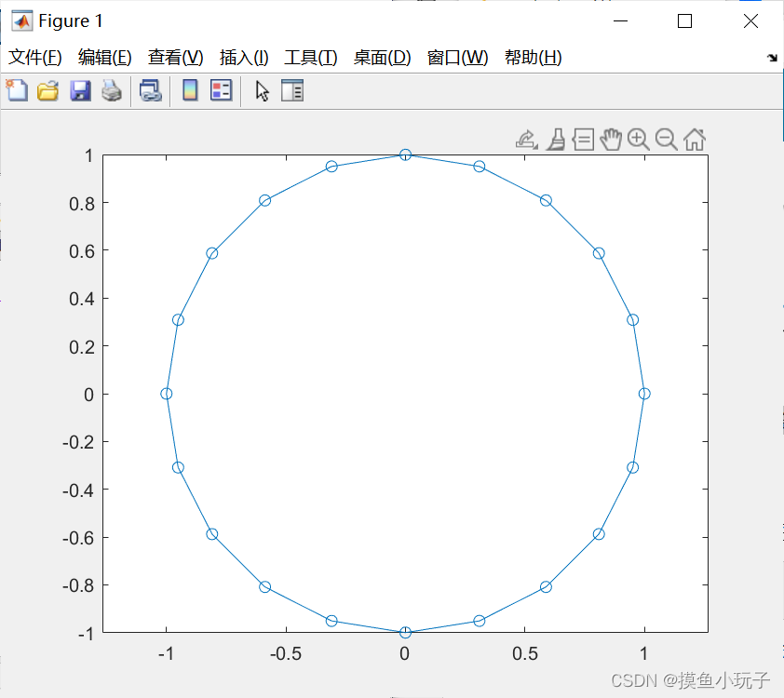Image resolution: width=784 pixels, height=698 pixels.
Task: Select the zoom out magnifier
Action: point(666,140)
